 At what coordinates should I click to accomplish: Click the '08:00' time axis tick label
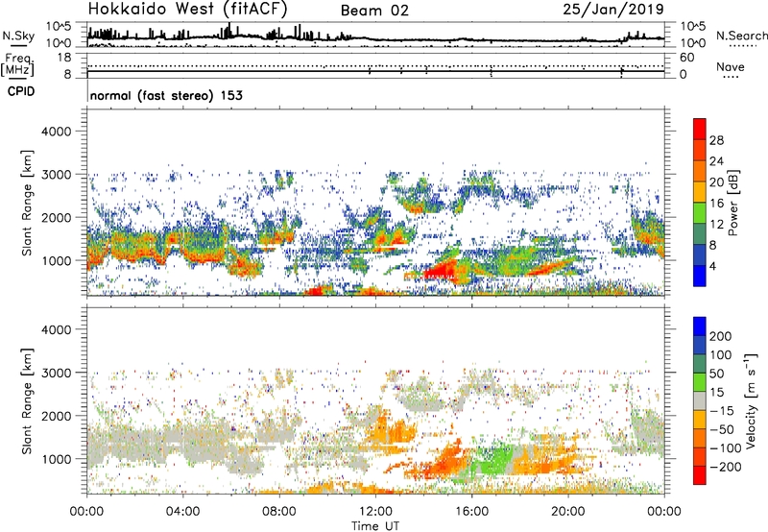click(279, 512)
